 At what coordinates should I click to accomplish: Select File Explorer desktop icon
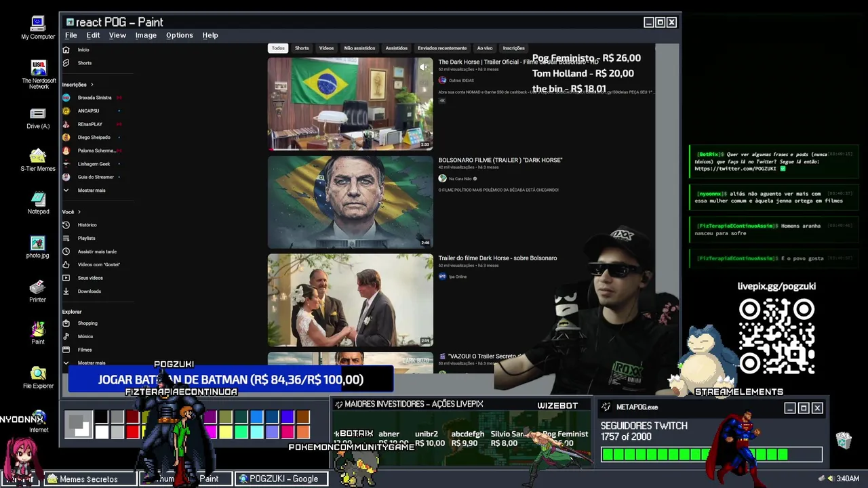38,378
